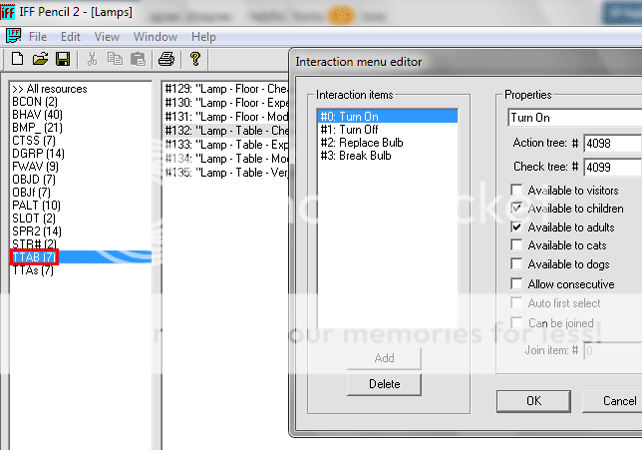Open the Window menu

tap(155, 37)
